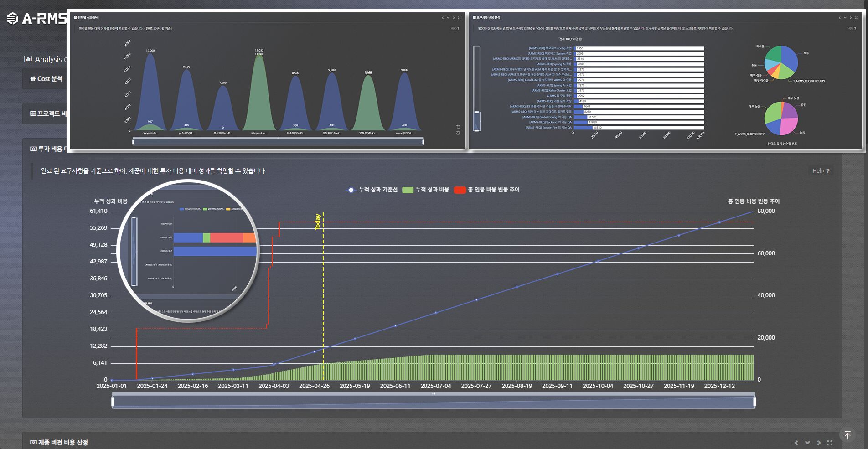Collapse the 요구사항 비용 분석 panel
This screenshot has width=868, height=449.
tap(845, 18)
